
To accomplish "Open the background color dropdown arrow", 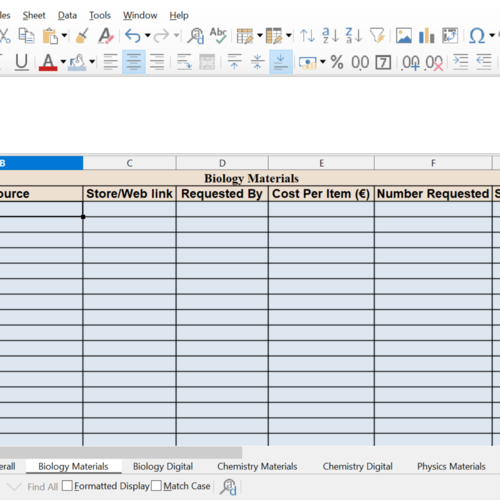I will coord(92,62).
